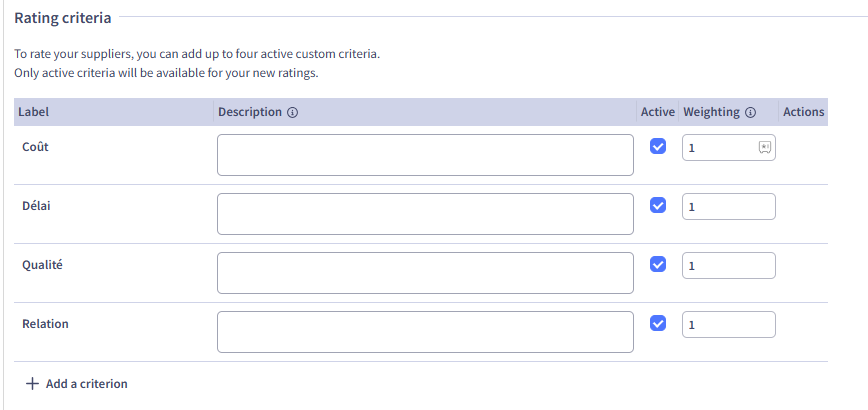Screen dimensions: 868x410
Task: Click the Label column header
Action: [x=34, y=112]
